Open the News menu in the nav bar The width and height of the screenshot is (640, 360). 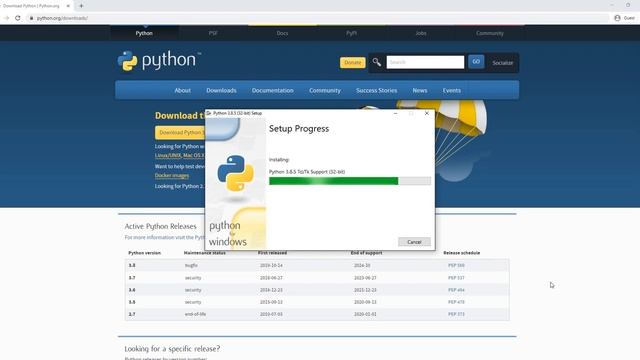click(x=420, y=90)
